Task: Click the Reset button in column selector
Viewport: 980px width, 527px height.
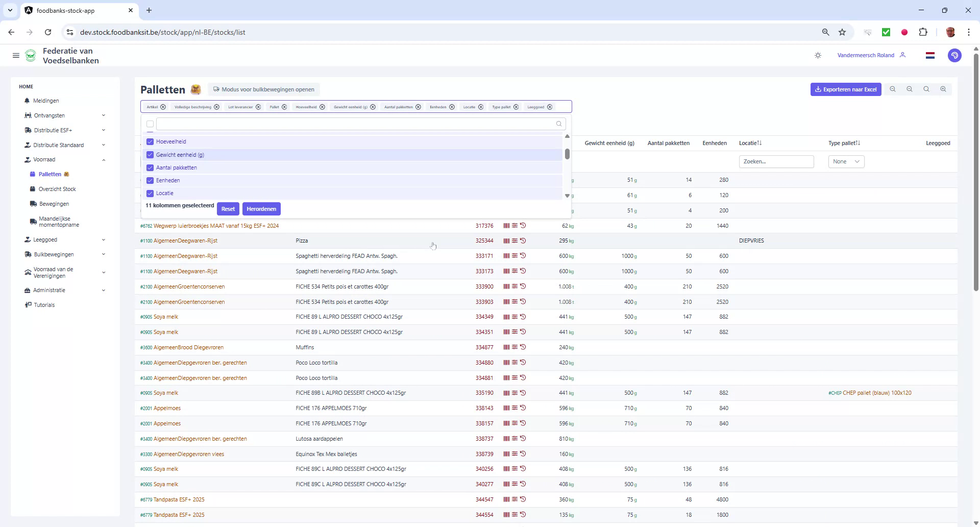Action: click(x=228, y=208)
